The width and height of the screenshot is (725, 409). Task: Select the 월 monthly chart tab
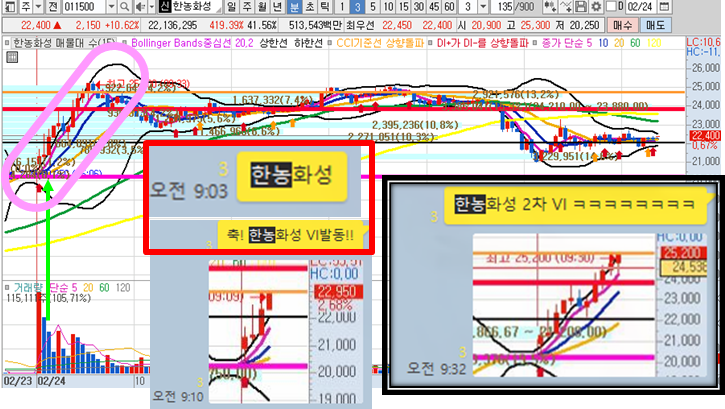262,6
